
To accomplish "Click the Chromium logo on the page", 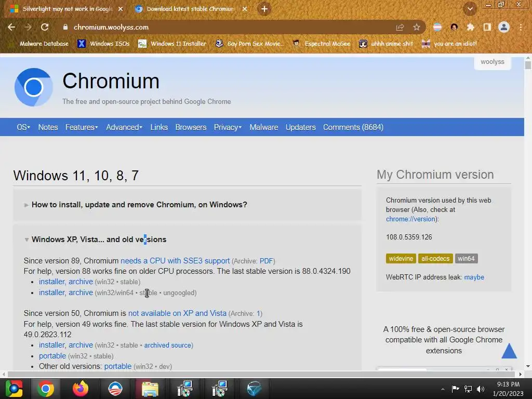I will [33, 87].
